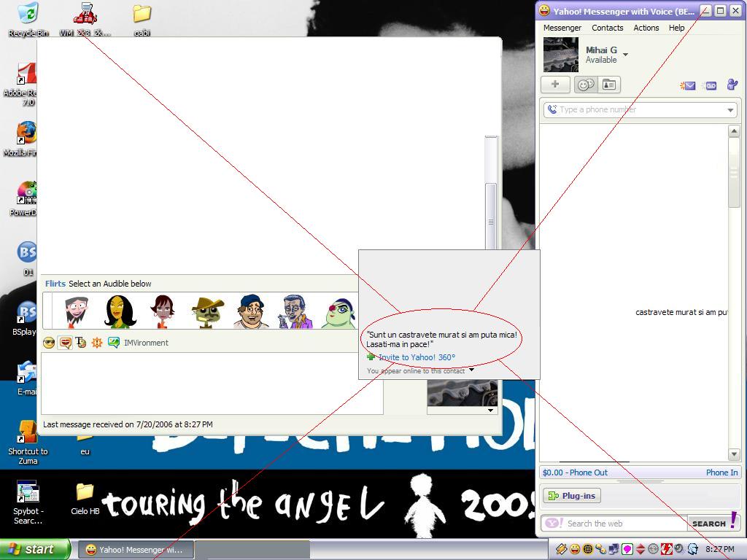
Task: Select the Yahoo! Messenger taskbar button
Action: tap(135, 550)
